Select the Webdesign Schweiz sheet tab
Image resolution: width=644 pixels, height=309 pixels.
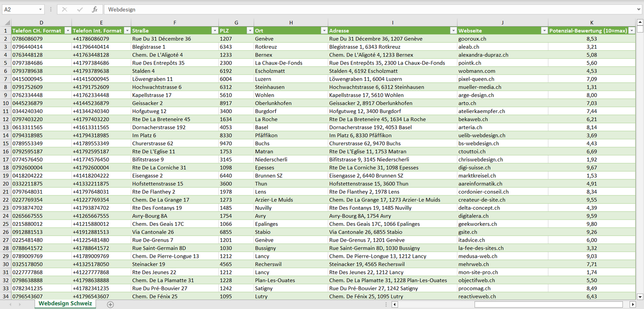[x=65, y=304]
